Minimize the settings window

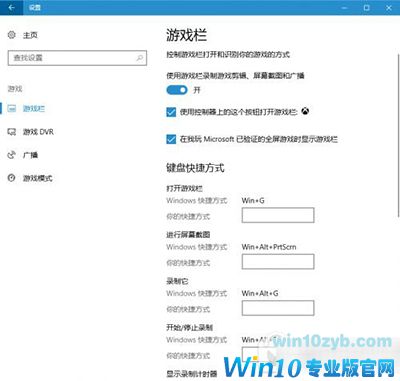point(345,7)
